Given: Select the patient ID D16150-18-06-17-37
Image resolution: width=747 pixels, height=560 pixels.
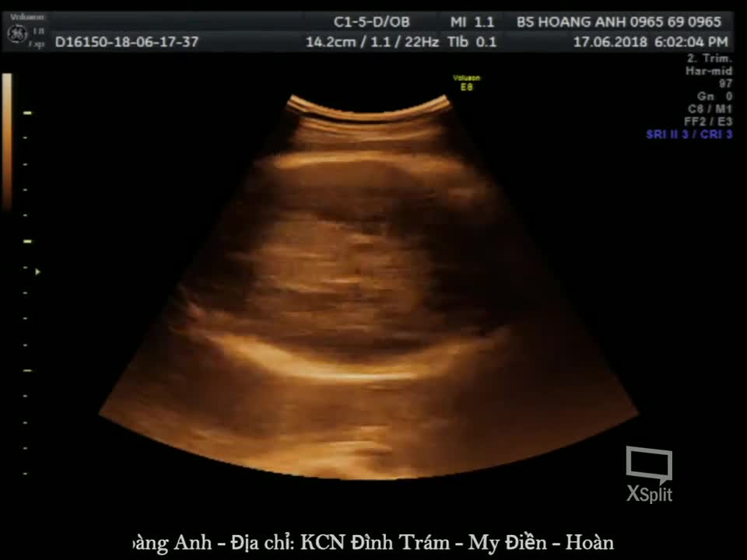Looking at the screenshot, I should tap(127, 42).
